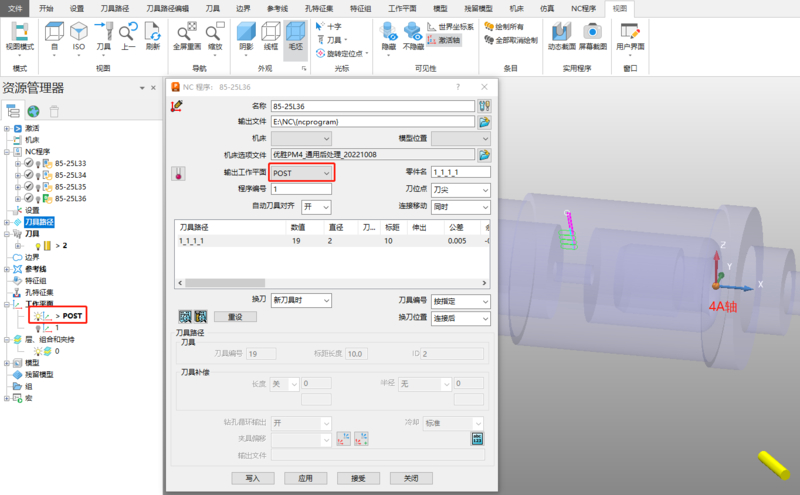800x495 pixels.
Task: Click the ISO view icon in ribbon
Action: point(79,33)
